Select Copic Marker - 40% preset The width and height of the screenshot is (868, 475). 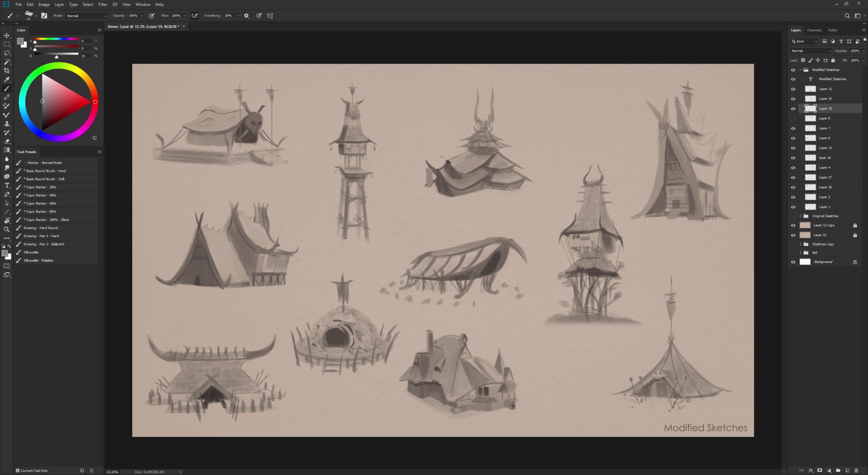tap(56, 195)
